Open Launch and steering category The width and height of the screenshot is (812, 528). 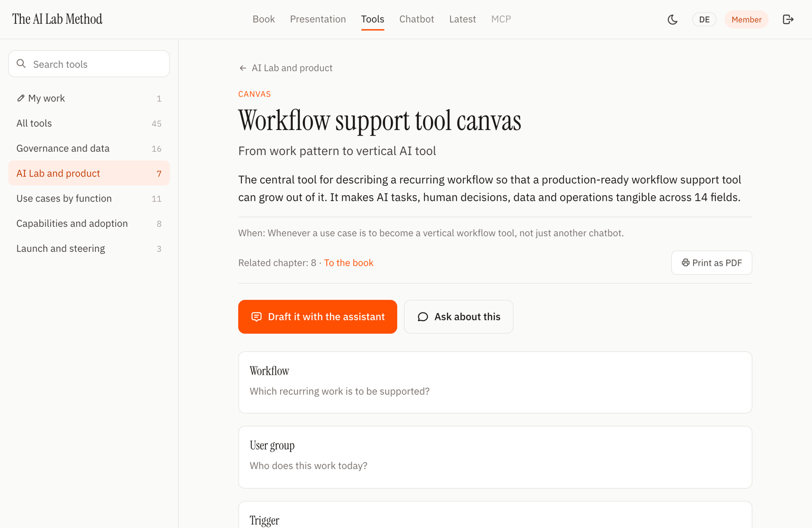click(89, 248)
